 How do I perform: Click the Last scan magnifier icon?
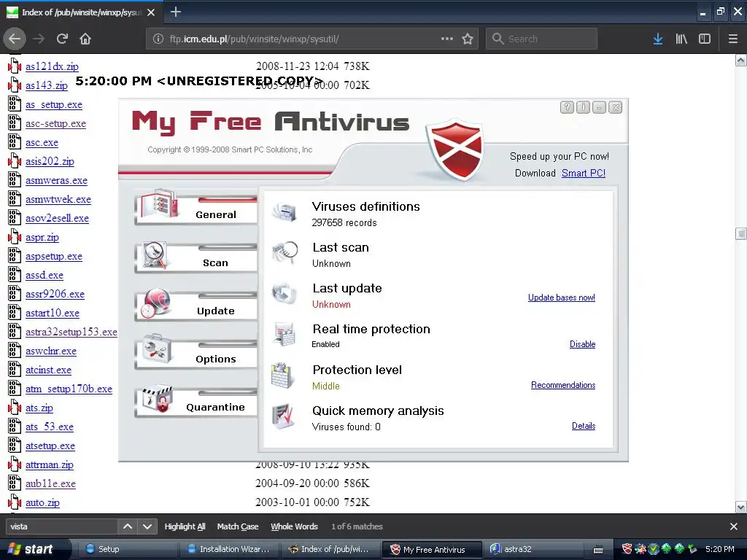(x=285, y=252)
